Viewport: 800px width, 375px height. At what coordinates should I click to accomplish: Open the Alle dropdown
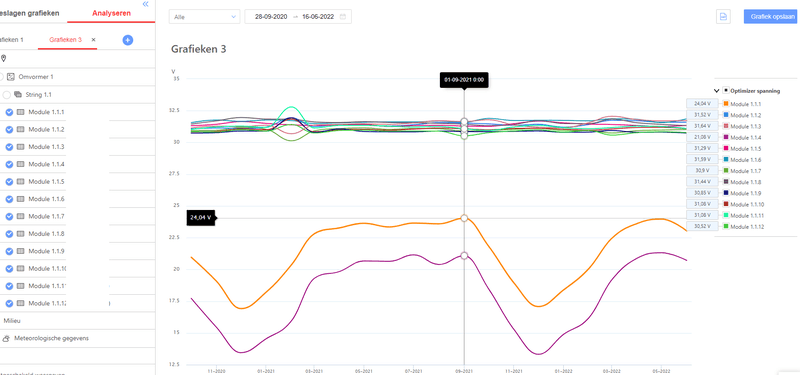click(204, 16)
